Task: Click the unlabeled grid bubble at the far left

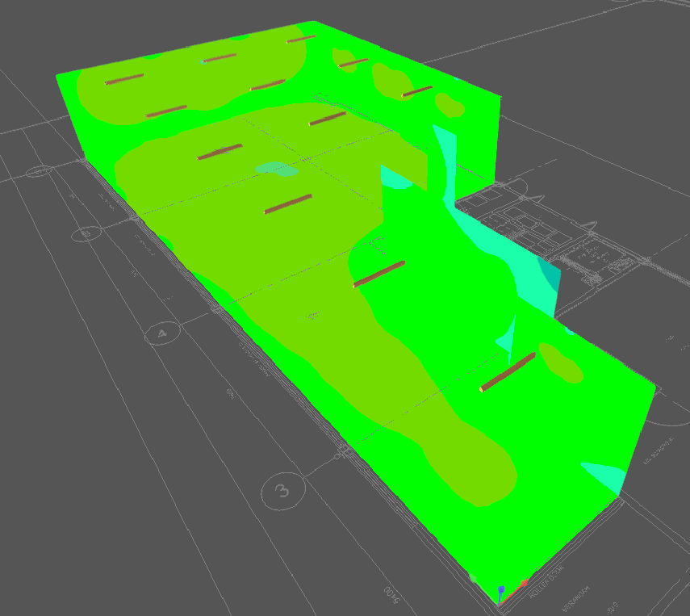Action: [37, 172]
